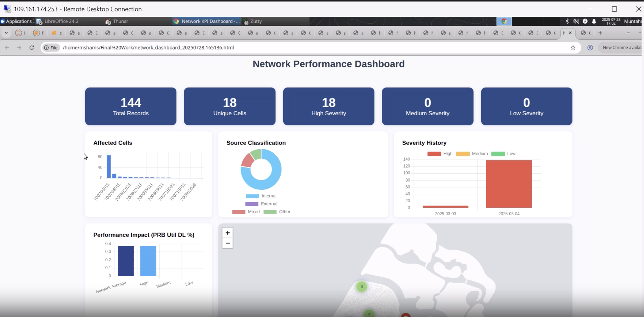644x317 pixels.
Task: Click the notification bell in the tray
Action: (594, 21)
